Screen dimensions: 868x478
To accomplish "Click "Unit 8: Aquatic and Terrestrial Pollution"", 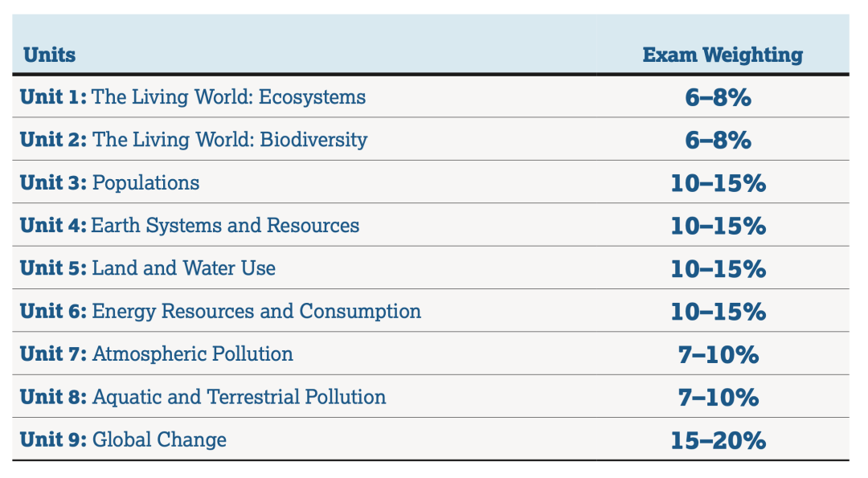I will (x=203, y=397).
